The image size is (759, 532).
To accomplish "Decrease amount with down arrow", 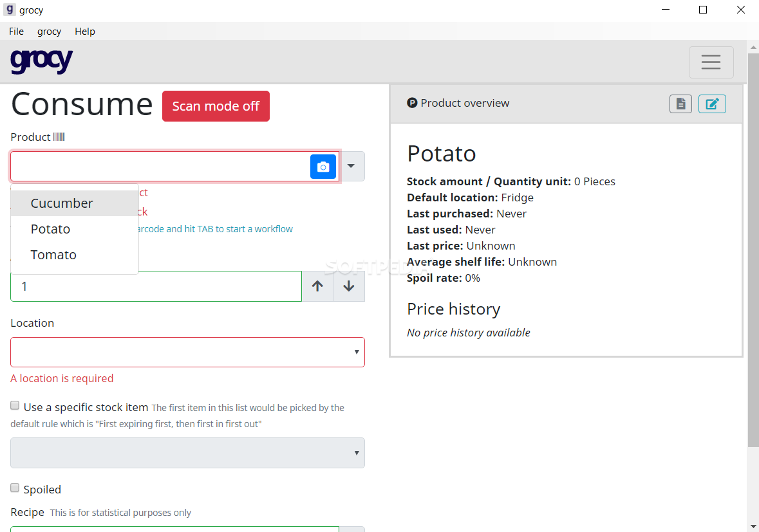I will [x=348, y=286].
